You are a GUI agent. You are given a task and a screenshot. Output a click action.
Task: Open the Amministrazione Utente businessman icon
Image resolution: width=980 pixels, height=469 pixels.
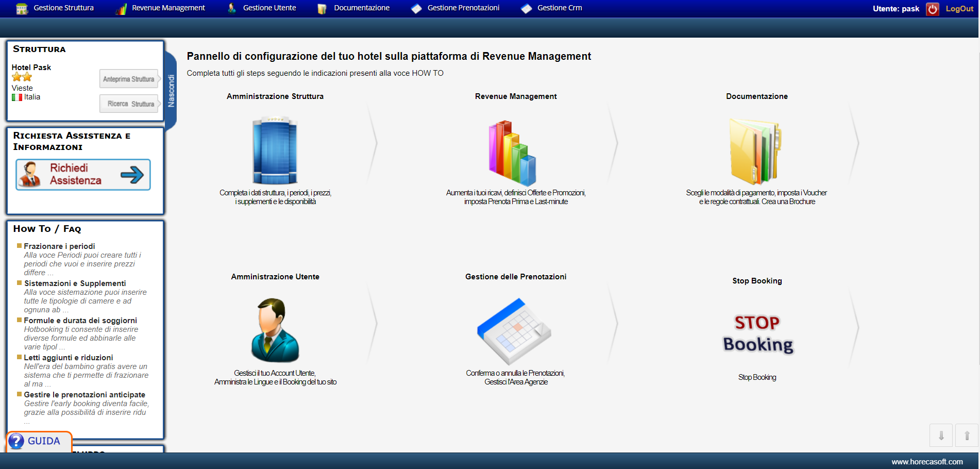tap(275, 330)
